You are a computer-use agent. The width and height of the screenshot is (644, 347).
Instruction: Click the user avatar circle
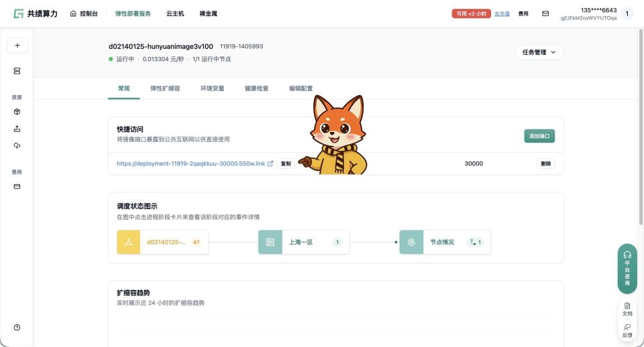627,13
